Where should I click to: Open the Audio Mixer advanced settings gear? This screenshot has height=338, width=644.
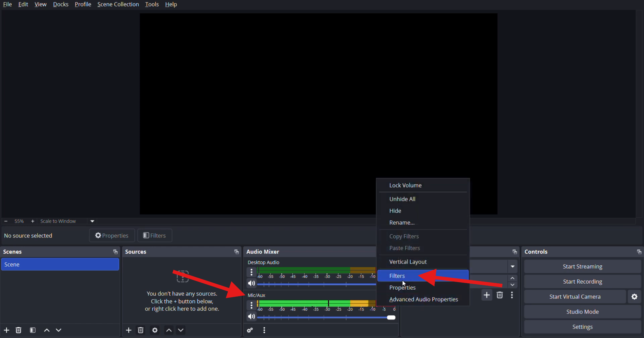pos(249,330)
